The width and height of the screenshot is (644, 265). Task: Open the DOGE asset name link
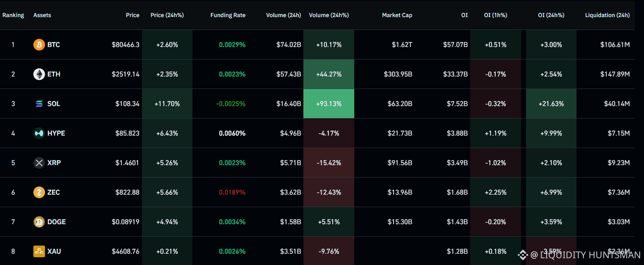coord(57,222)
